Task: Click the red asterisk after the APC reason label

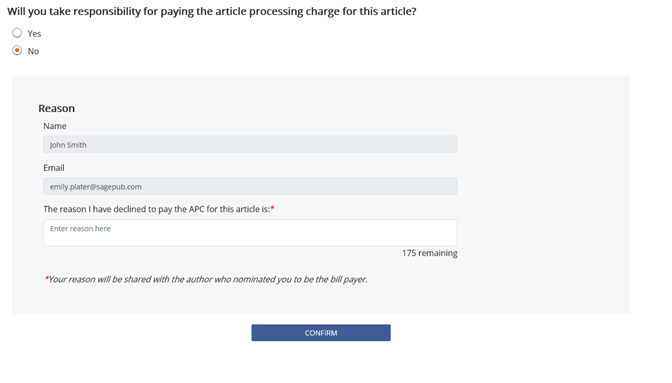Action: coord(273,208)
